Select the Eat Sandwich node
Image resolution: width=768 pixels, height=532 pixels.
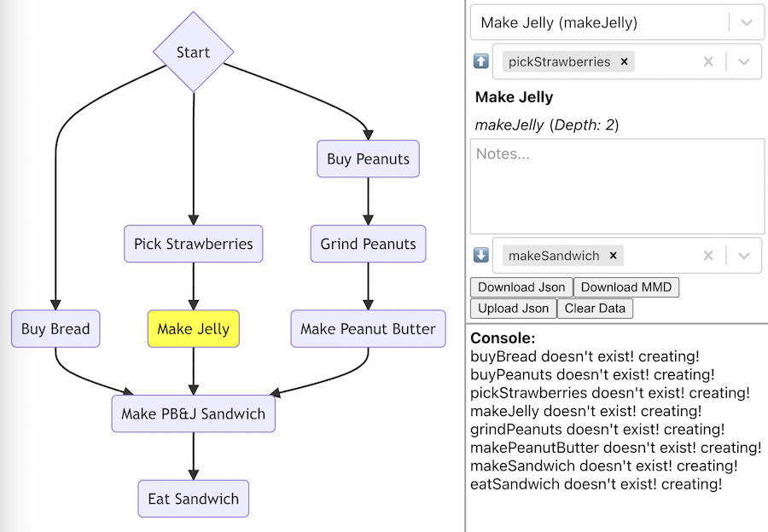[194, 499]
